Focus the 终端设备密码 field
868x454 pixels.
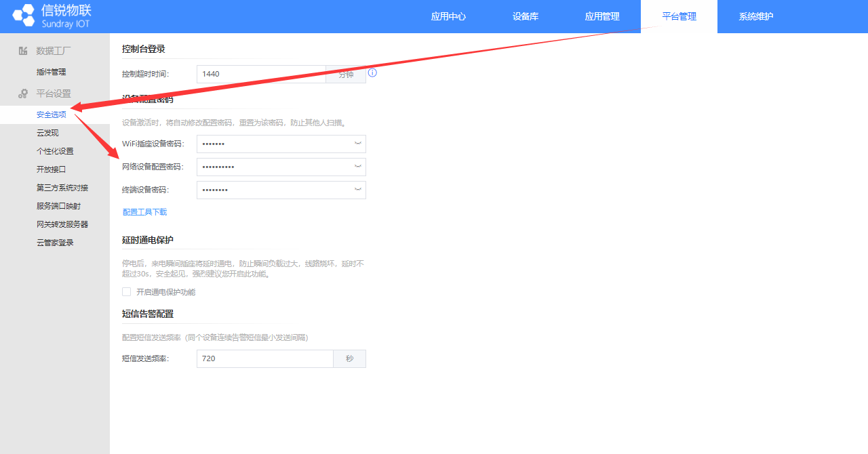[x=281, y=190]
